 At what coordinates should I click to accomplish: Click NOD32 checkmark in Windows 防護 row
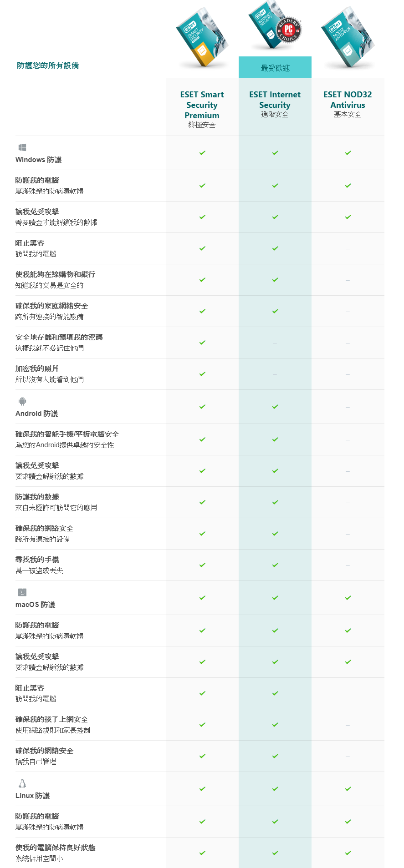pos(348,153)
